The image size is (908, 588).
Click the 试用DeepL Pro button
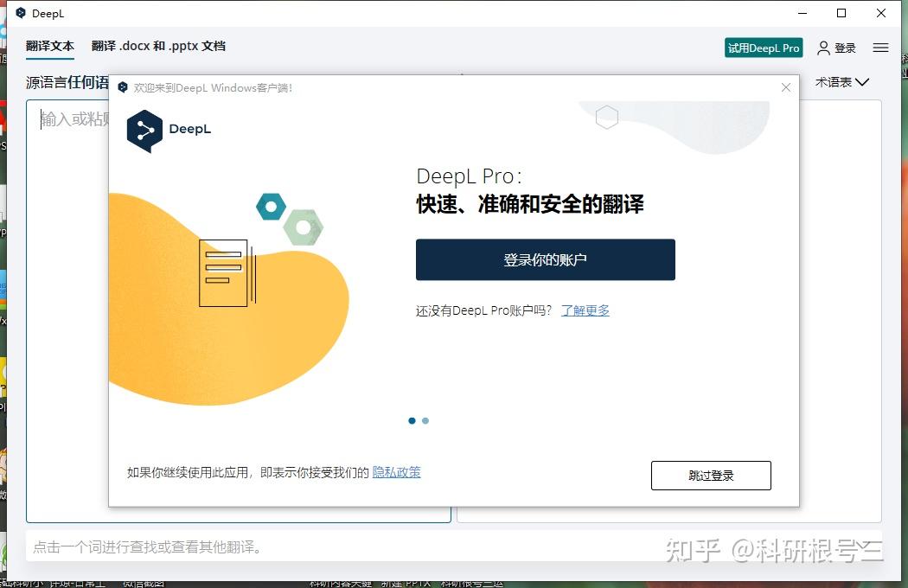(763, 48)
